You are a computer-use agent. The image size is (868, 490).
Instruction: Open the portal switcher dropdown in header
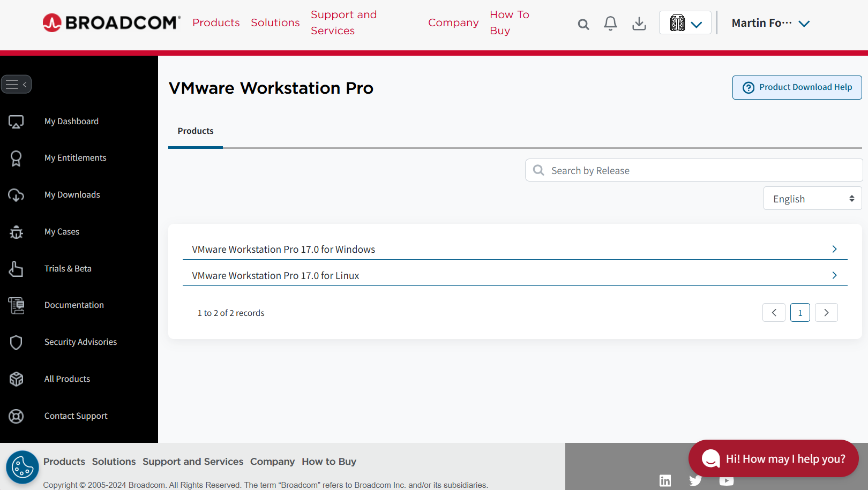click(x=685, y=23)
